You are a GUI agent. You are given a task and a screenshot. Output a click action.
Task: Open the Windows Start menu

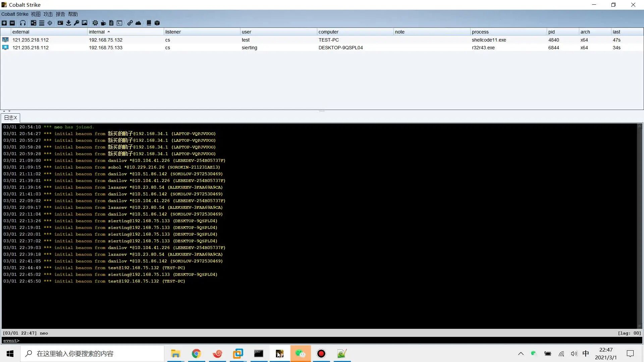point(10,354)
